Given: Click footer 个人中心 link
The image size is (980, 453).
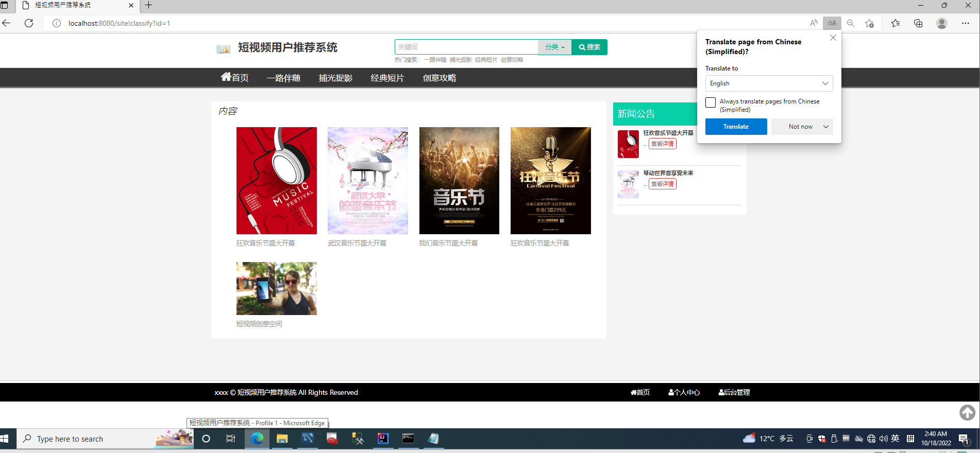Looking at the screenshot, I should (684, 392).
